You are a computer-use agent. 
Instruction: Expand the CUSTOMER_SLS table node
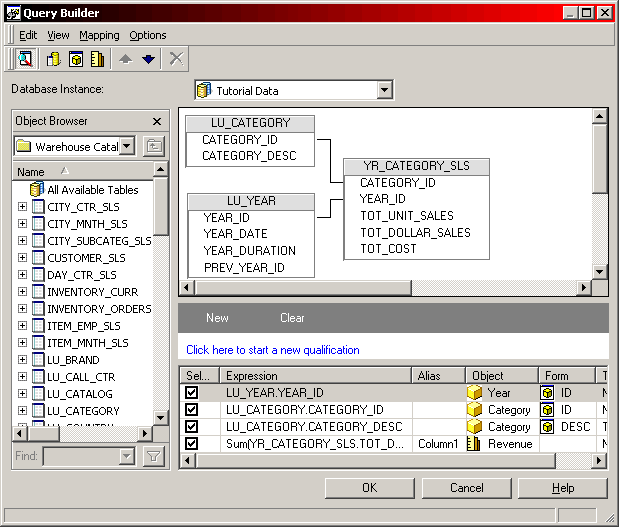(x=22, y=258)
